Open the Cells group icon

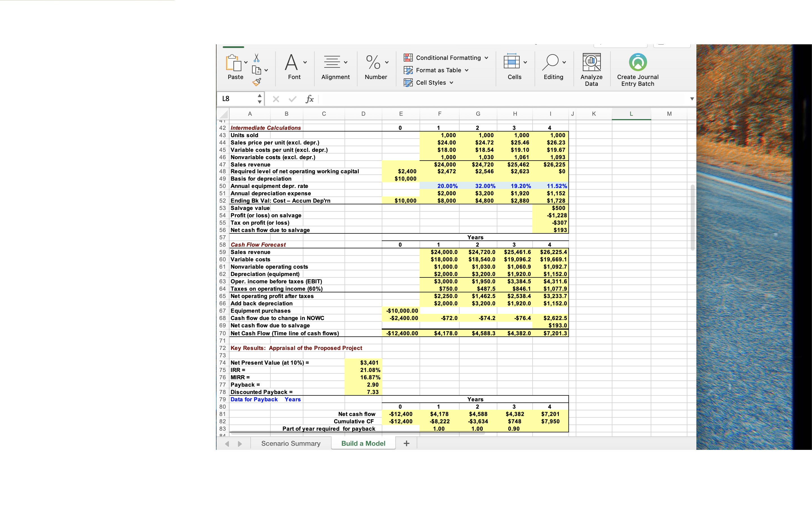coord(511,62)
